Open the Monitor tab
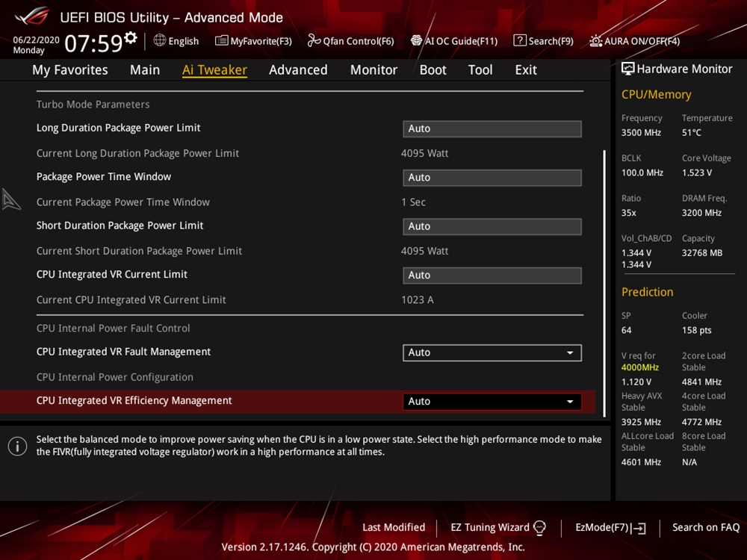Viewport: 747px width, 560px height. tap(373, 70)
